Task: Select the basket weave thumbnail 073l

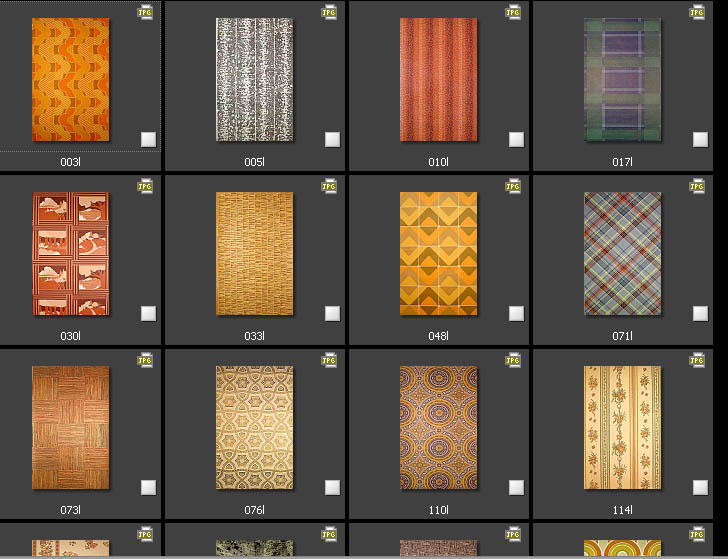Action: pyautogui.click(x=71, y=428)
